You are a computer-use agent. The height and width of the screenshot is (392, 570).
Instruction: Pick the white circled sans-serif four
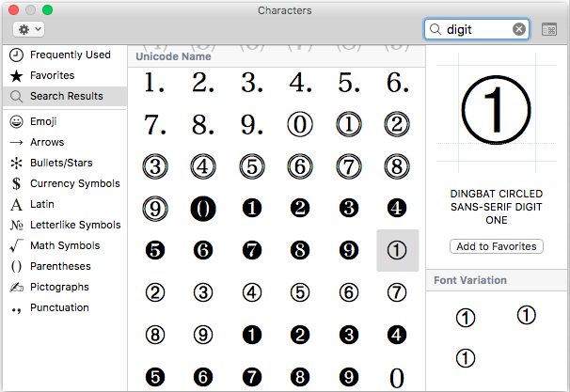click(251, 292)
